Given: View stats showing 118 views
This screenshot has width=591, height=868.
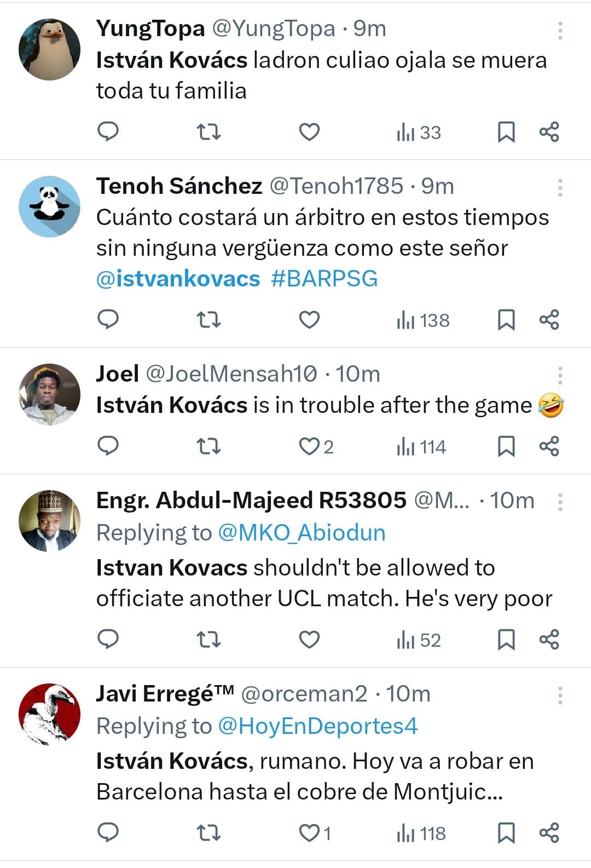Looking at the screenshot, I should (421, 833).
